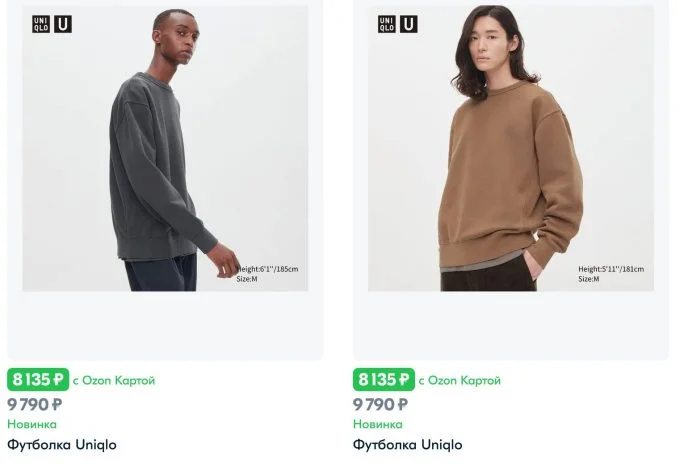Click the U logo on the gray sweatshirt image
The image size is (680, 464).
(x=63, y=24)
